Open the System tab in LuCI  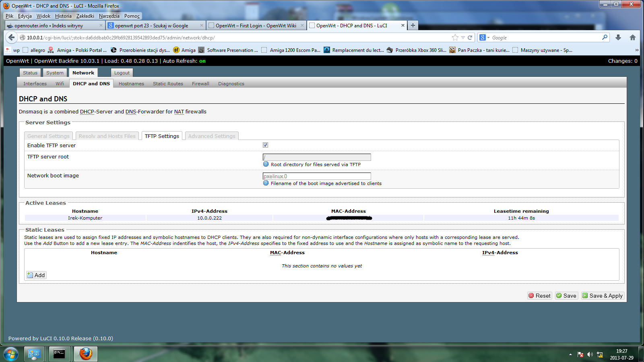point(55,73)
